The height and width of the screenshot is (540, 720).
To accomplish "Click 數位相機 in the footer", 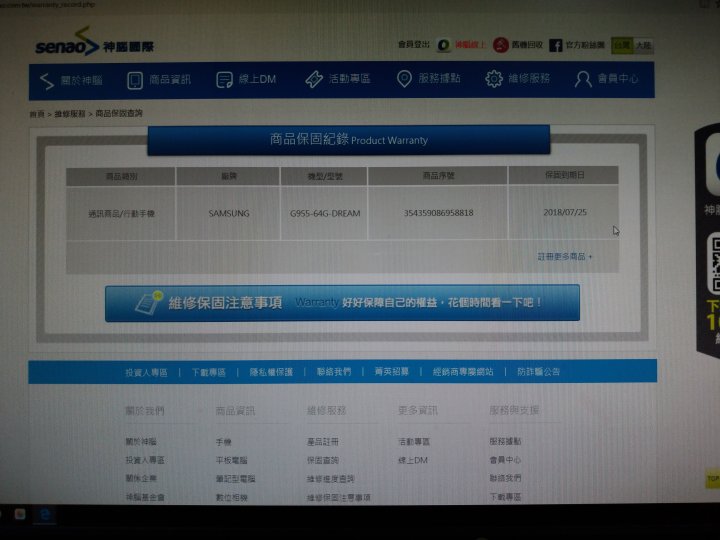I will coord(231,497).
